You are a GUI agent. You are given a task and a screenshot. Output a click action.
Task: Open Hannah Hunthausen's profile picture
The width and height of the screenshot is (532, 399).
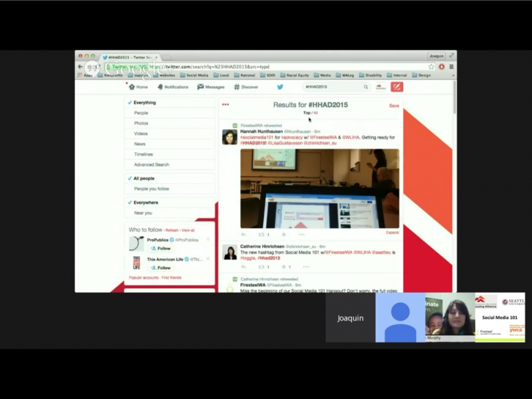(229, 137)
